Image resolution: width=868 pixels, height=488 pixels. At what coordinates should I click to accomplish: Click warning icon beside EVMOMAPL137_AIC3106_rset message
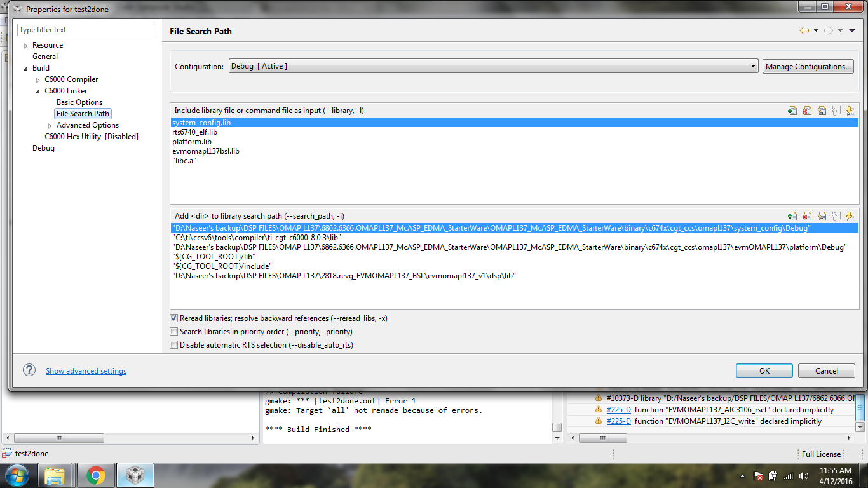(598, 410)
